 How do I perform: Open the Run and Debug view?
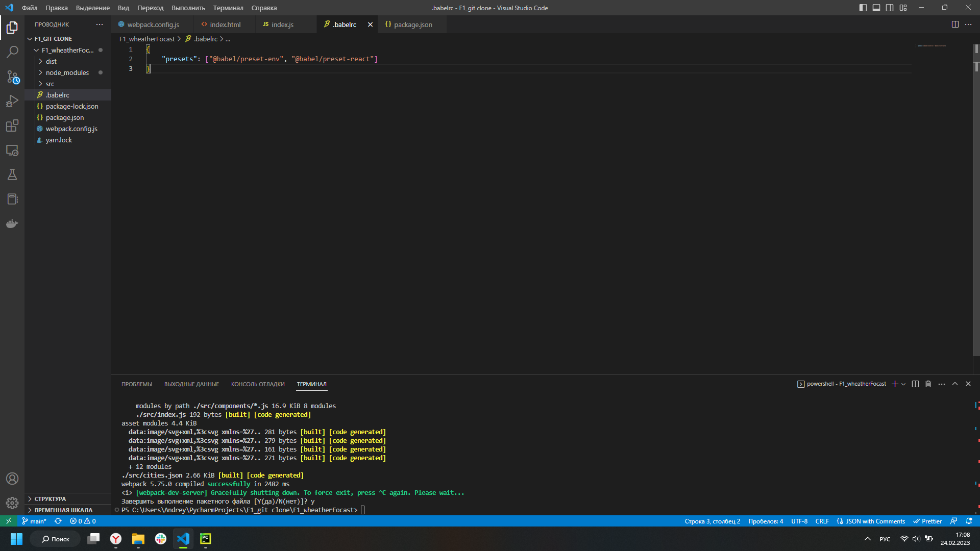pyautogui.click(x=12, y=101)
